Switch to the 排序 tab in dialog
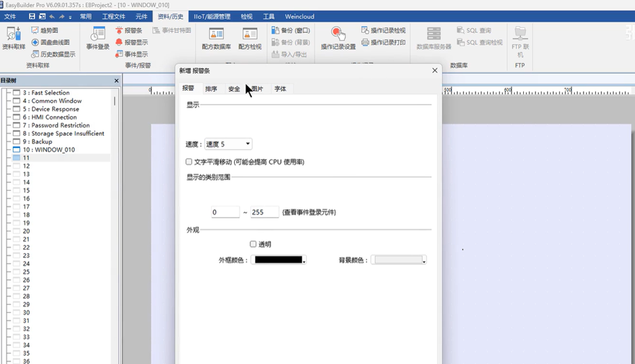Image resolution: width=635 pixels, height=364 pixels. pos(211,89)
